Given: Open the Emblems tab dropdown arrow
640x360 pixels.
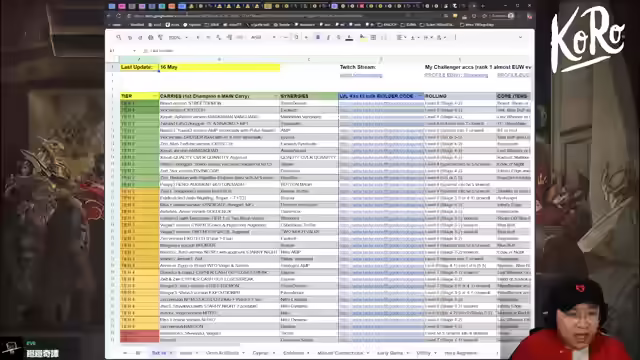Looking at the screenshot, I should pos(308,353).
